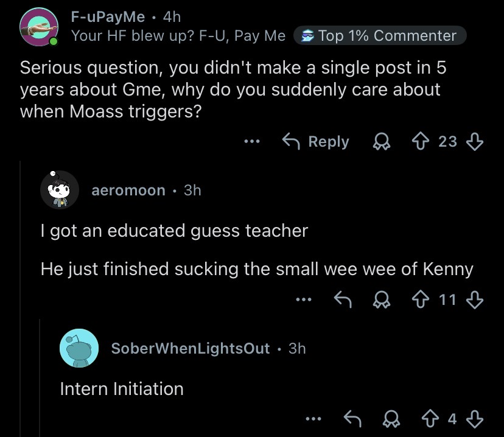Viewport: 504px width, 437px height.
Task: Award aeromoon's comment
Action: point(381,299)
